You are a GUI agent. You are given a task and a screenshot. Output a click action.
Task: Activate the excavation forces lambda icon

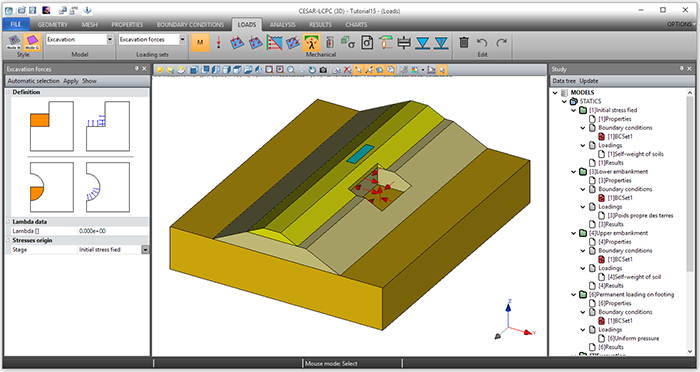click(311, 42)
